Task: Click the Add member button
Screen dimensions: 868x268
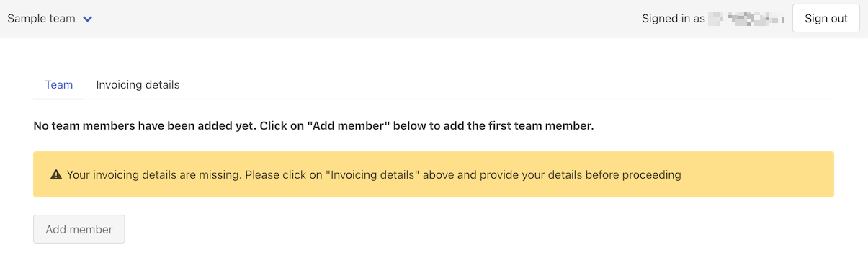Action: [x=79, y=229]
